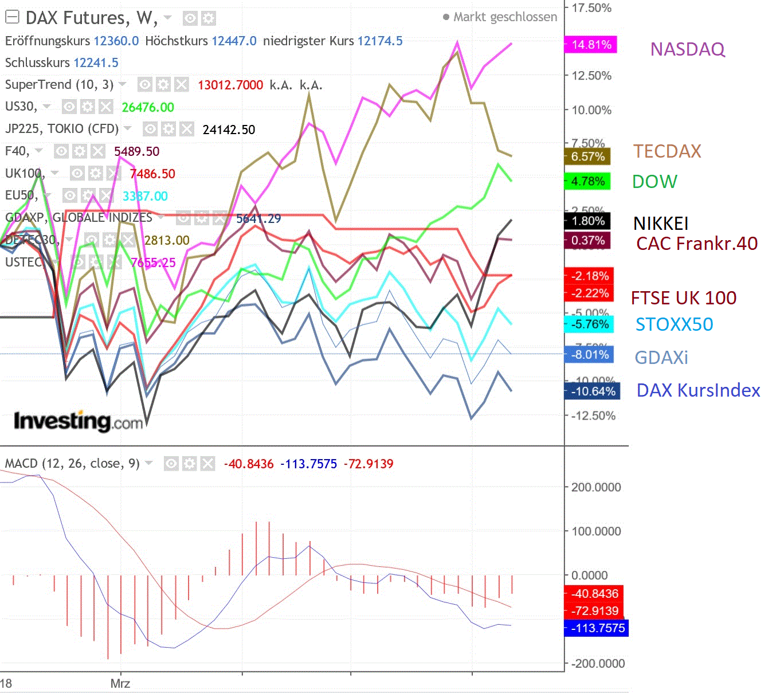Click the 14.81% NASDAQ price label
The width and height of the screenshot is (784, 693).
(591, 45)
